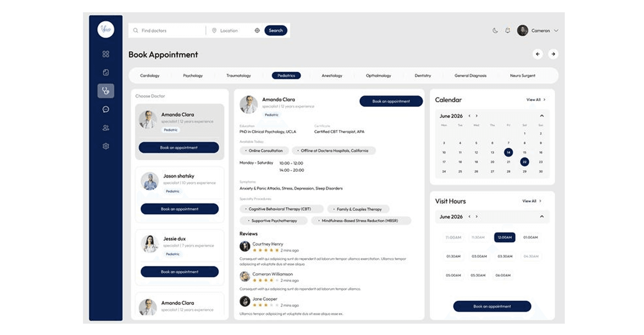Select the Pediatrics tab
Image resolution: width=644 pixels, height=335 pixels.
[x=286, y=75]
